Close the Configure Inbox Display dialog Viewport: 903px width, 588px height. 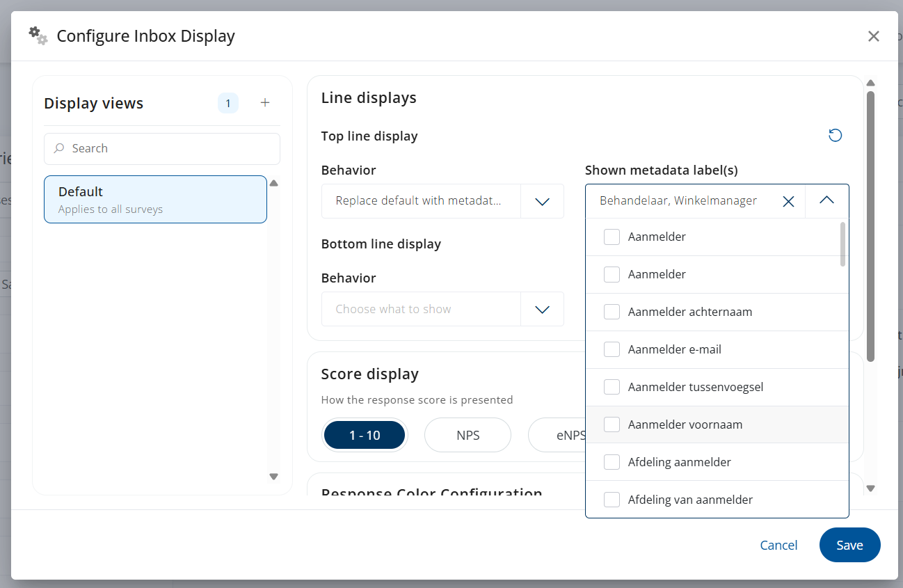coord(874,36)
